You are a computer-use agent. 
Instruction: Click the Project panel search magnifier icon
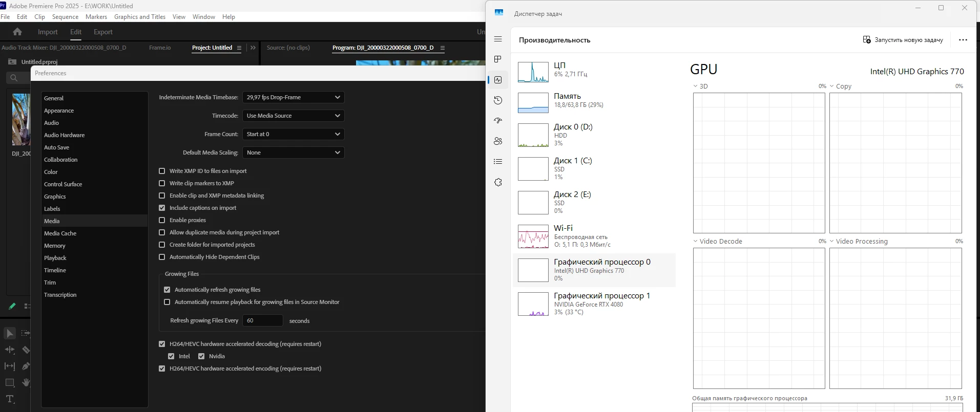[x=14, y=78]
